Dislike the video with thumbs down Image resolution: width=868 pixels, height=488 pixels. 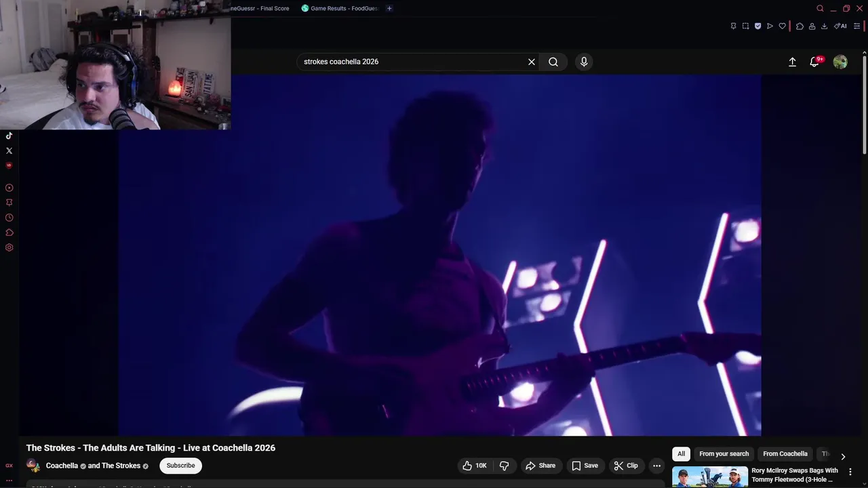pyautogui.click(x=504, y=466)
